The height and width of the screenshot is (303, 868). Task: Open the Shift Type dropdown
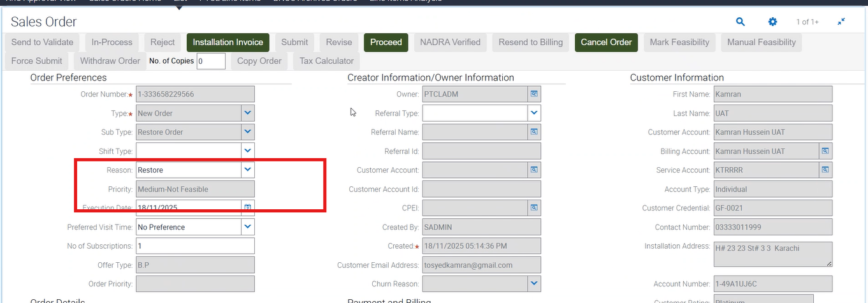(x=248, y=151)
